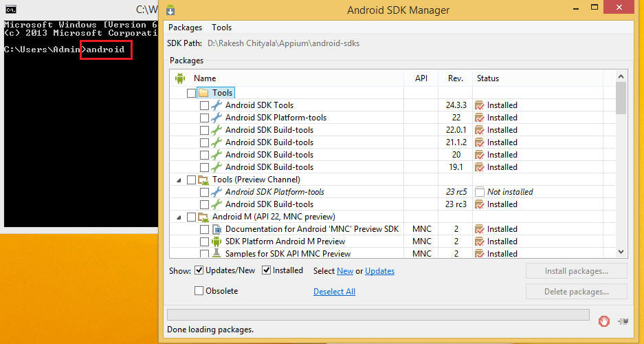
Task: Select 'Documentation for Android 'MNC' Preview SDK' row
Action: 392,229
